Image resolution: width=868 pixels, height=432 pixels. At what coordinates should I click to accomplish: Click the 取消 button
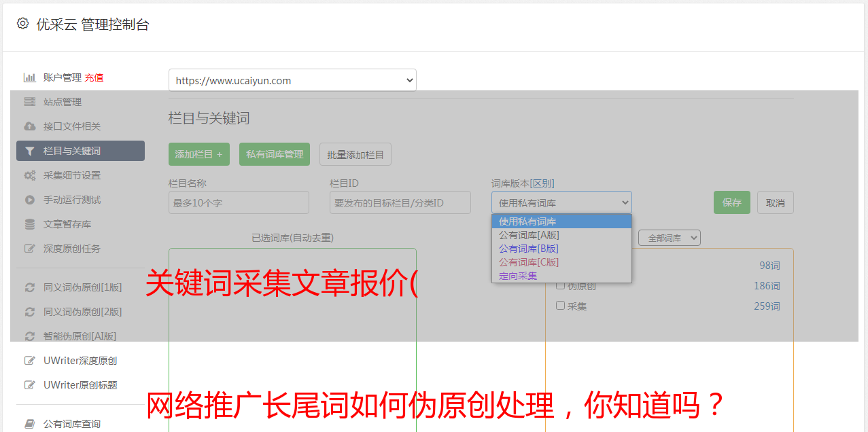[776, 202]
